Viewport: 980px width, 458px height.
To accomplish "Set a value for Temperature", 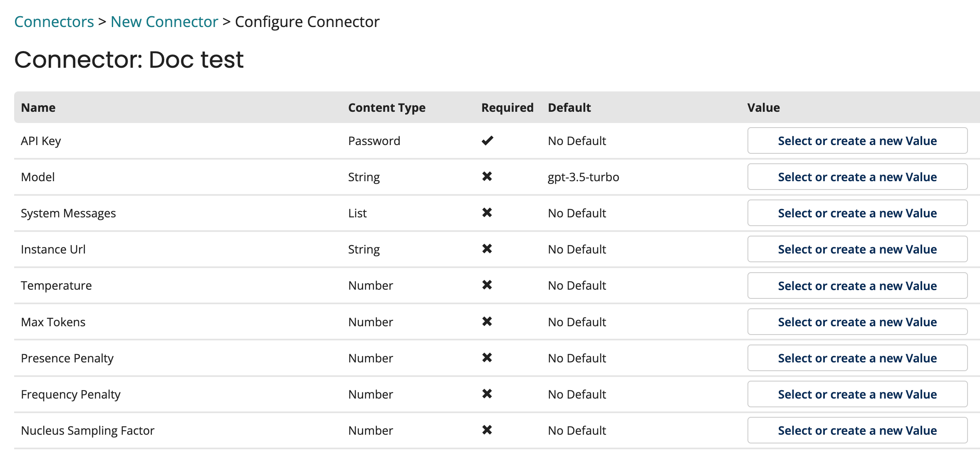I will 857,286.
